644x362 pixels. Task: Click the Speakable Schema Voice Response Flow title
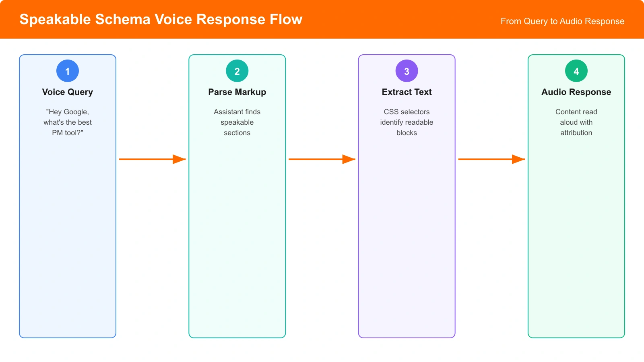tap(161, 19)
